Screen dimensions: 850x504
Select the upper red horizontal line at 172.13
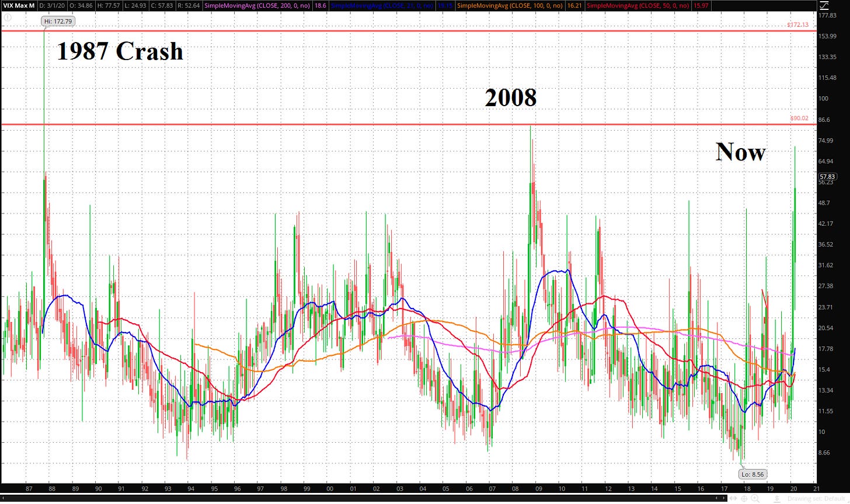[409, 31]
